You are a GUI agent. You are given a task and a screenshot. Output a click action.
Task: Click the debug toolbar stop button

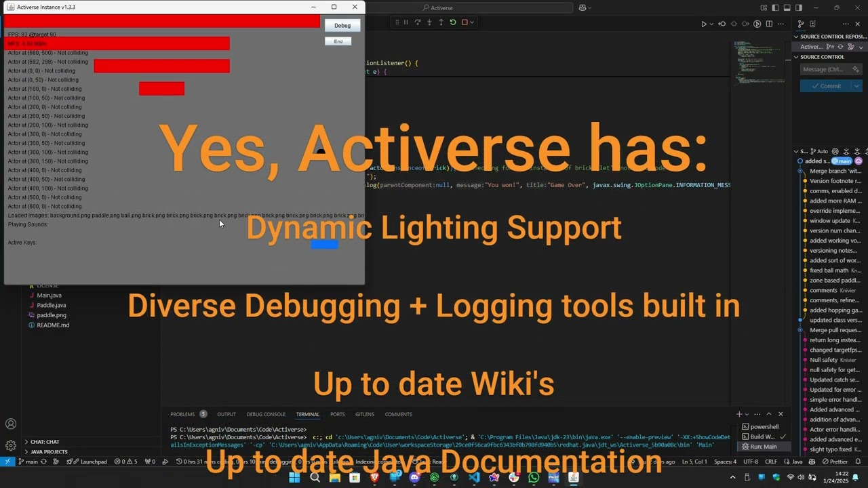tap(465, 22)
